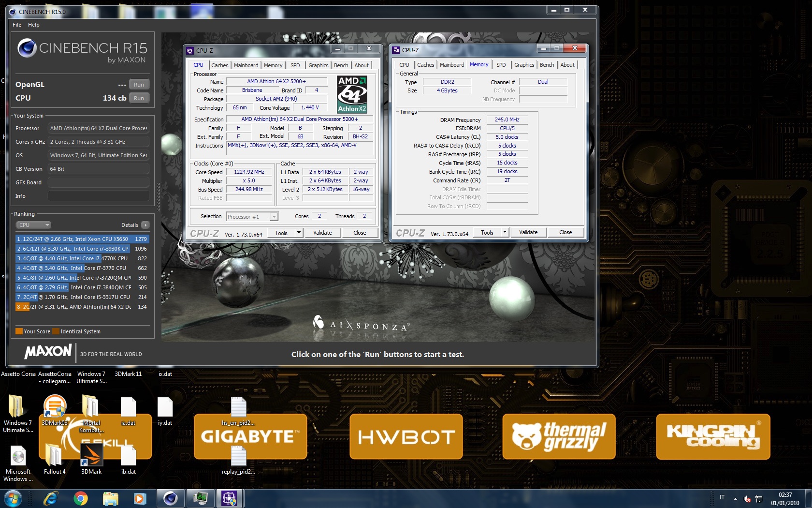Select the replay_pid2 file icon
Viewport: 812px width, 508px height.
click(x=238, y=456)
